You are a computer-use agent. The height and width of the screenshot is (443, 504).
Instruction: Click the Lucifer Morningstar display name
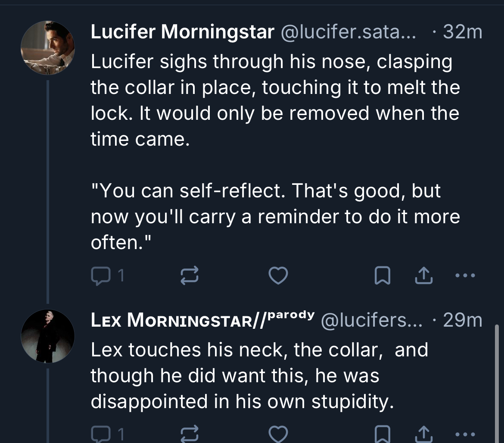[x=182, y=32]
